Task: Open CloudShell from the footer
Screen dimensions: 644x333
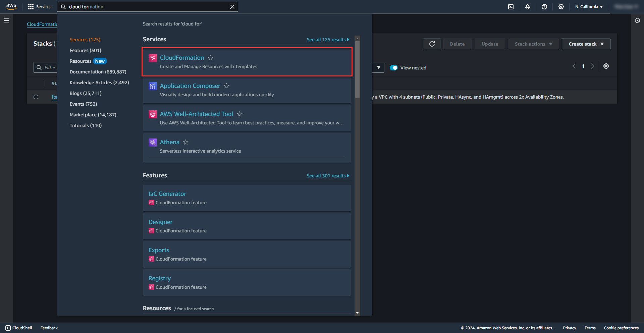Action: click(19, 328)
